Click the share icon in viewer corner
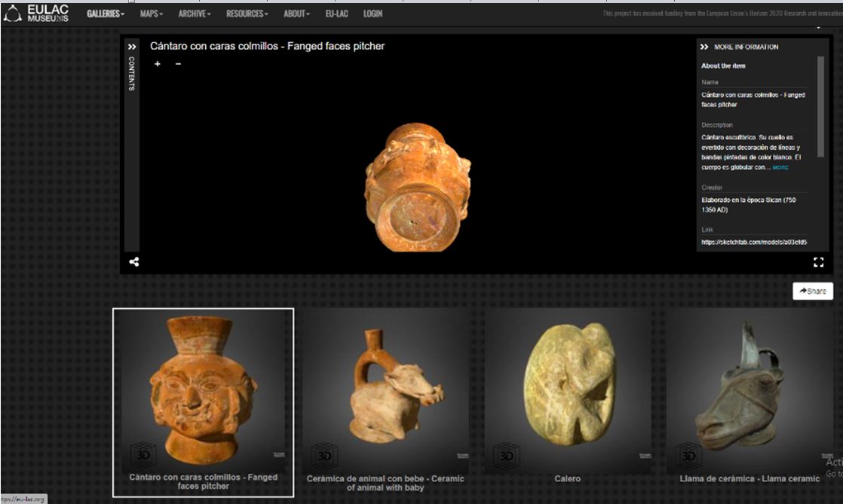843x504 pixels. click(133, 262)
